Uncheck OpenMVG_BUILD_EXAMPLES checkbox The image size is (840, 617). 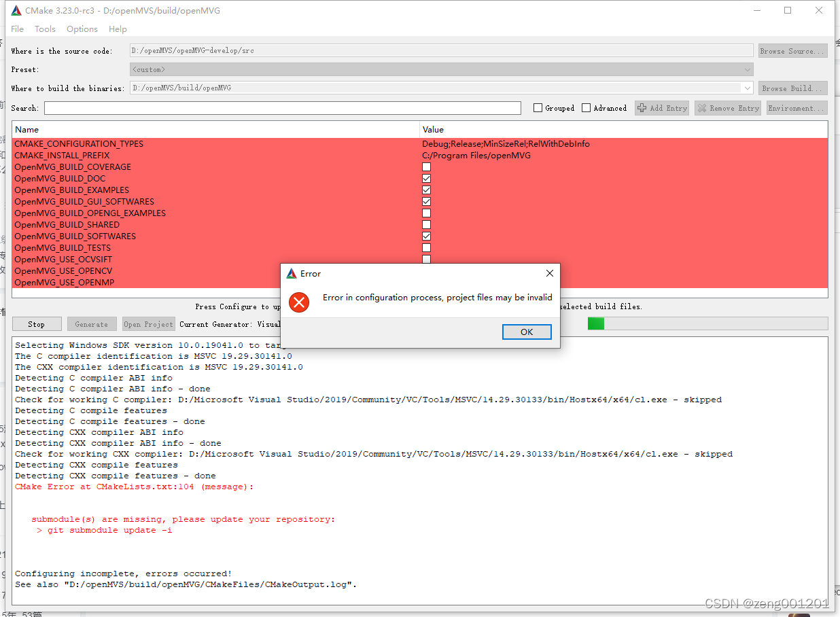[x=426, y=190]
